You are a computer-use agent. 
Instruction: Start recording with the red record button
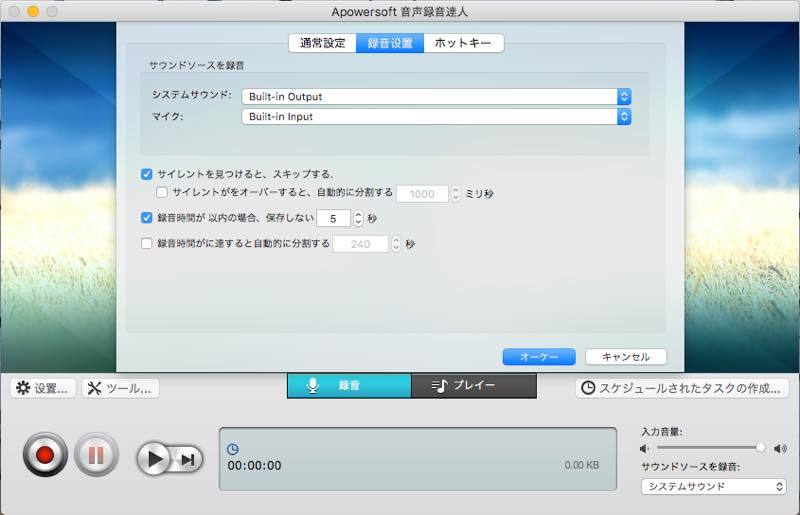[x=45, y=454]
